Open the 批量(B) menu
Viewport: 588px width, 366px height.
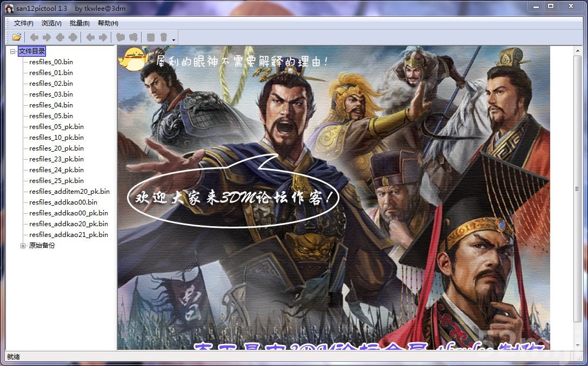79,23
